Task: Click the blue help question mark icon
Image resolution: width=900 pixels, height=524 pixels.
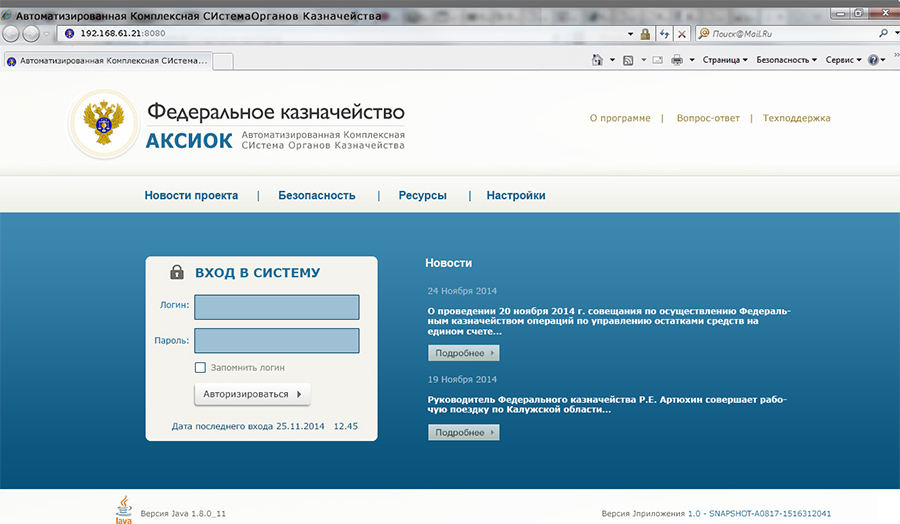Action: [873, 60]
